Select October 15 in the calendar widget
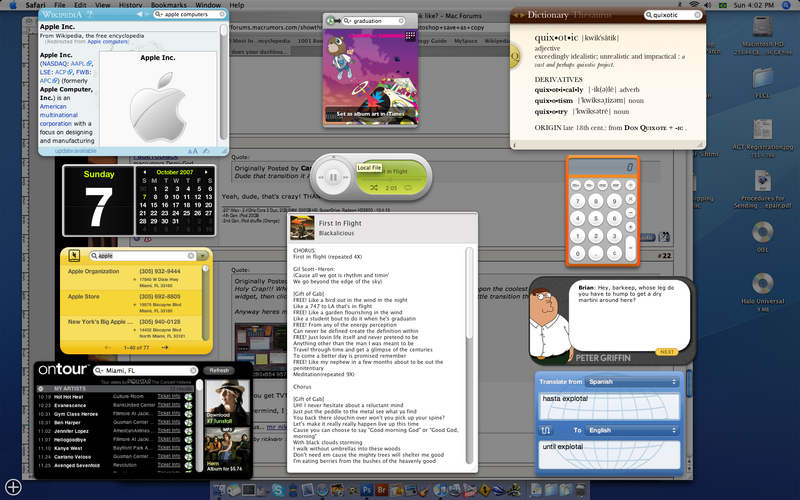The image size is (800, 500). (154, 205)
